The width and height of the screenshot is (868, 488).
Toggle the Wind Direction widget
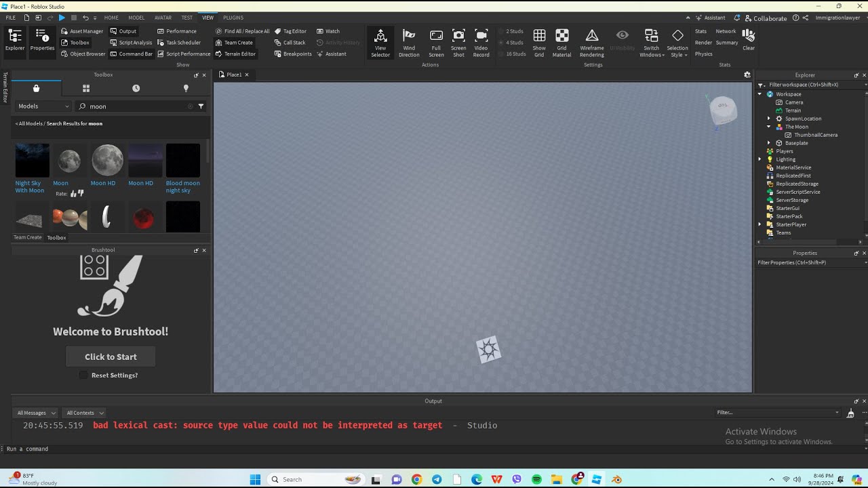click(x=409, y=43)
